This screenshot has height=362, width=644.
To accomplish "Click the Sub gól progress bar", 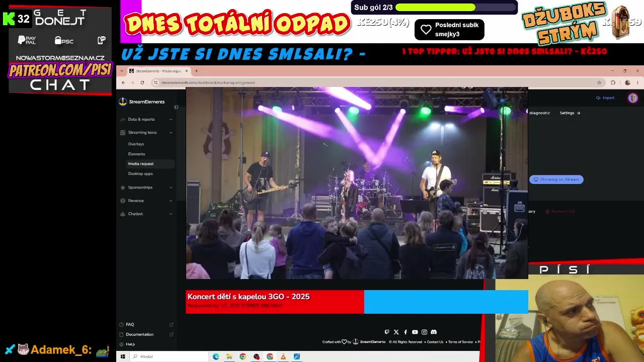I will (456, 8).
